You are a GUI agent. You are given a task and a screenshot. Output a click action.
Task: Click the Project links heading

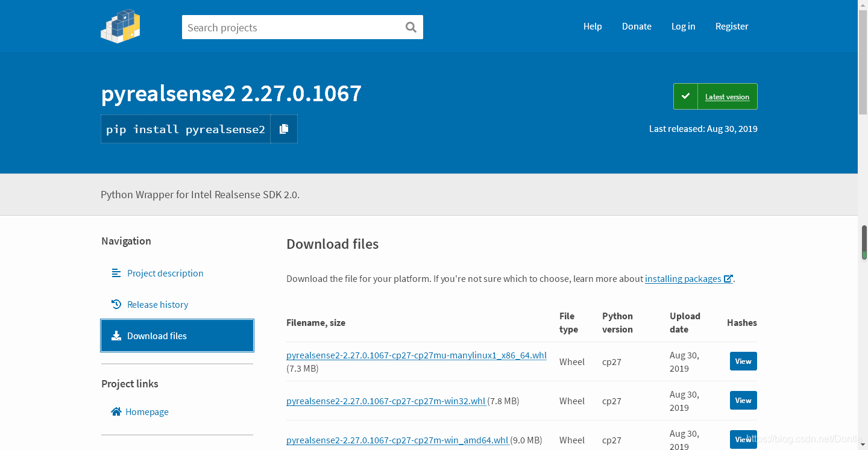point(130,384)
